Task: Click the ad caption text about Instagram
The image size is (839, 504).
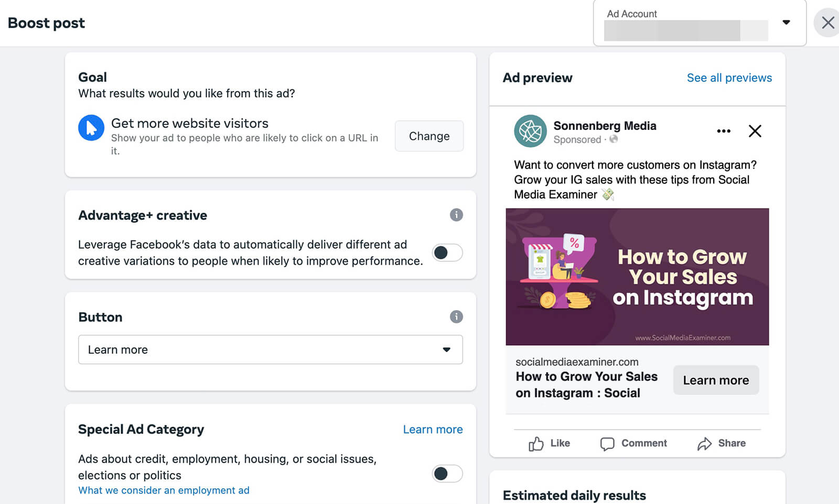Action: [635, 180]
